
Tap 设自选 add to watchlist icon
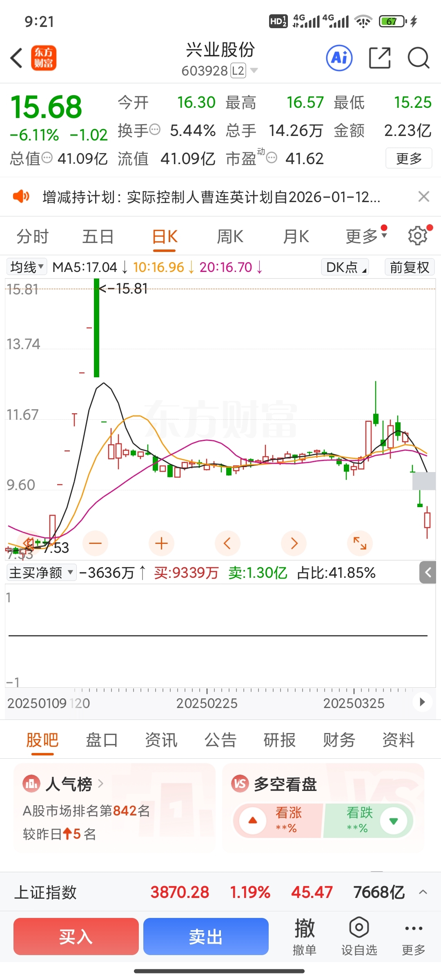tap(359, 936)
